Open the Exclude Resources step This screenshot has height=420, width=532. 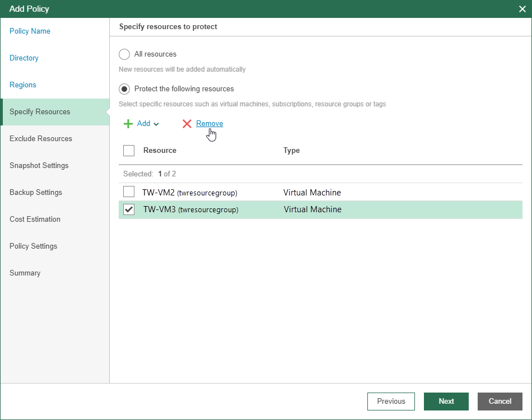41,139
